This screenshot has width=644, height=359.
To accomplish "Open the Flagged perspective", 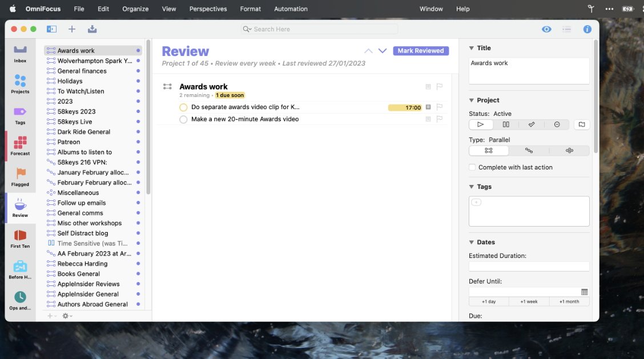I will click(20, 176).
